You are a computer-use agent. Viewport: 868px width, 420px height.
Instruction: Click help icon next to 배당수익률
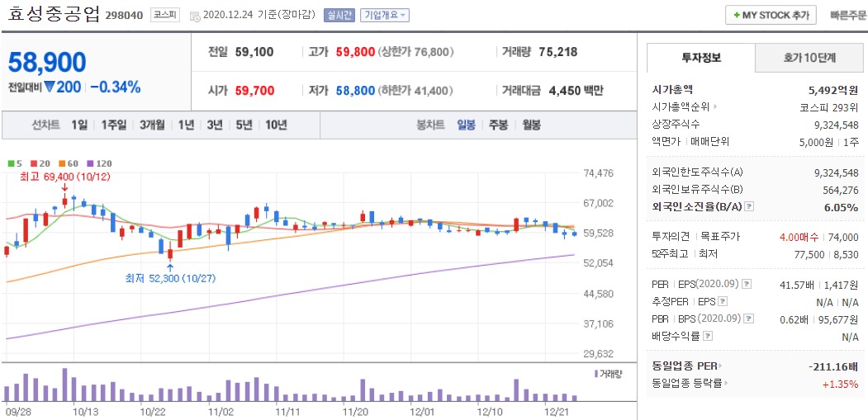(708, 336)
